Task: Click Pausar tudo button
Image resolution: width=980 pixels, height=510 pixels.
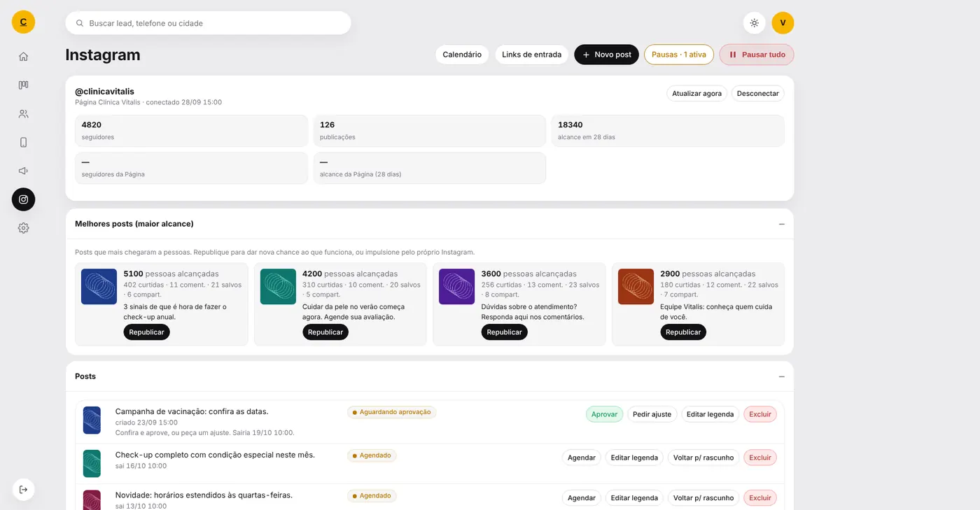Action: 757,55
